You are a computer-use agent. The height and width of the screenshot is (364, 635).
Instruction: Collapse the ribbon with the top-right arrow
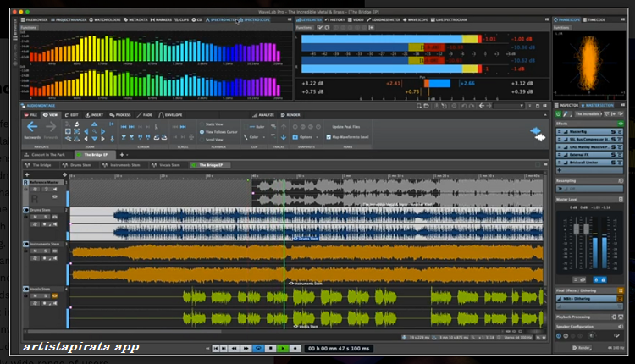[545, 115]
